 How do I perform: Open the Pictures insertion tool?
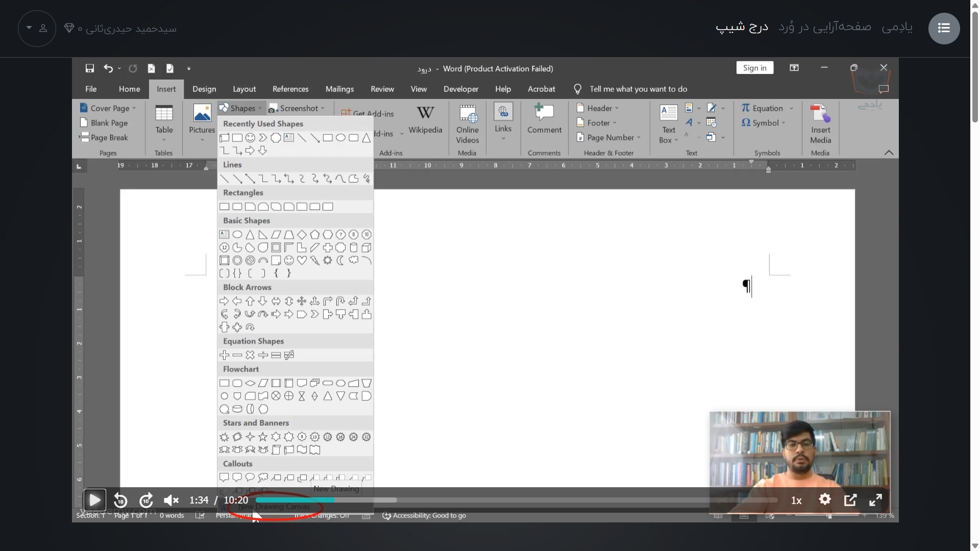[202, 122]
